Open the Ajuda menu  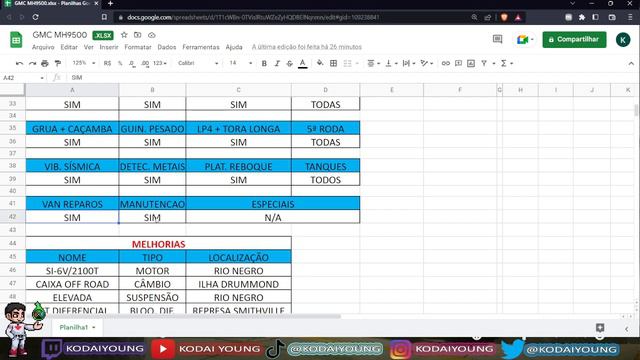pyautogui.click(x=234, y=47)
